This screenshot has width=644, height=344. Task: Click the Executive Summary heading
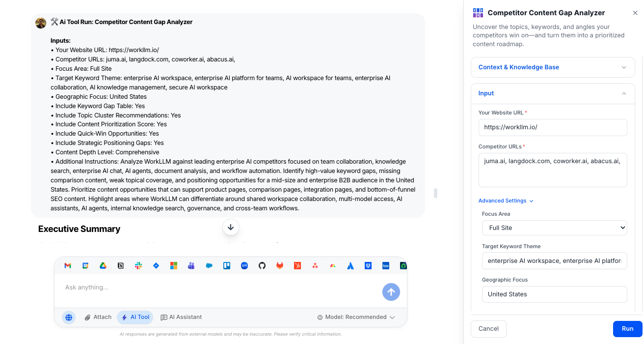79,229
